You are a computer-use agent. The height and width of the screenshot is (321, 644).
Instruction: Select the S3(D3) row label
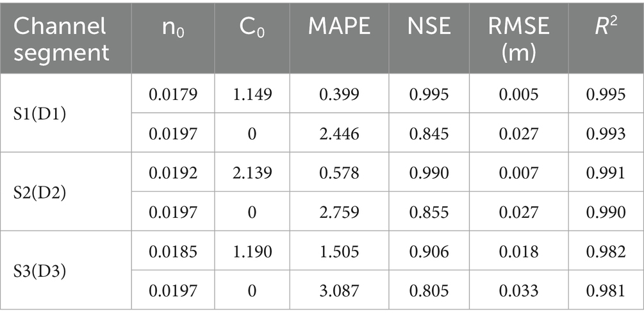(x=40, y=272)
